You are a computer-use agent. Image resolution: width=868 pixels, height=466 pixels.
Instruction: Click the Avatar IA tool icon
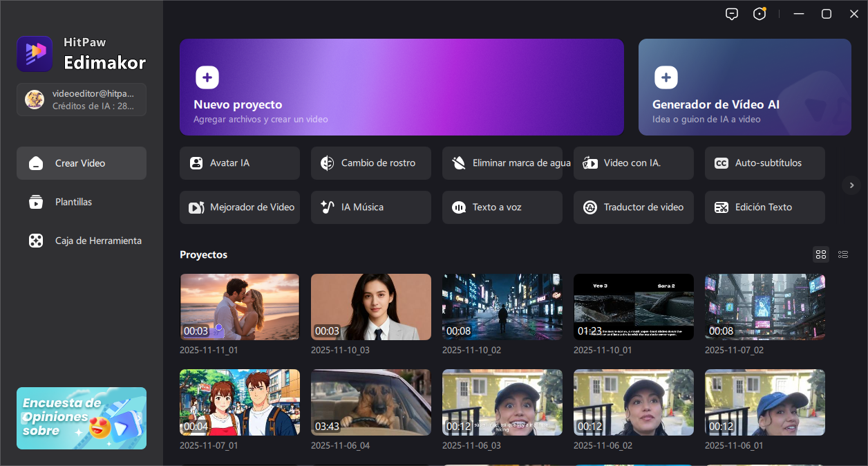click(x=196, y=163)
